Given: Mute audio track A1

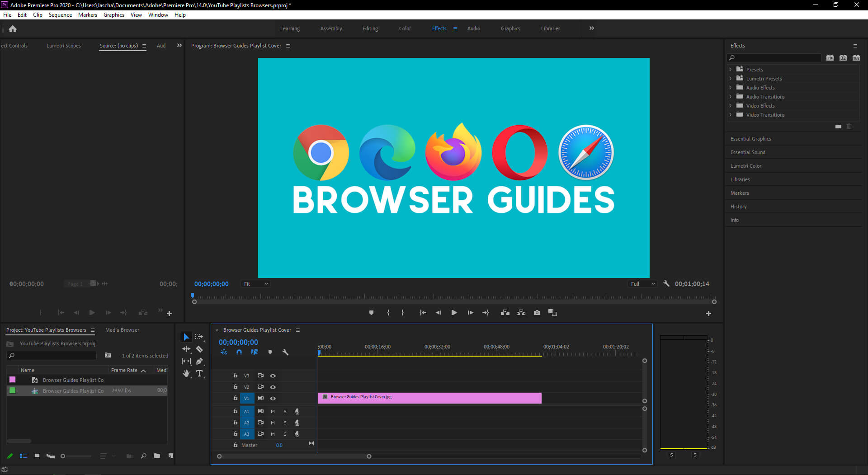Looking at the screenshot, I should click(x=273, y=411).
